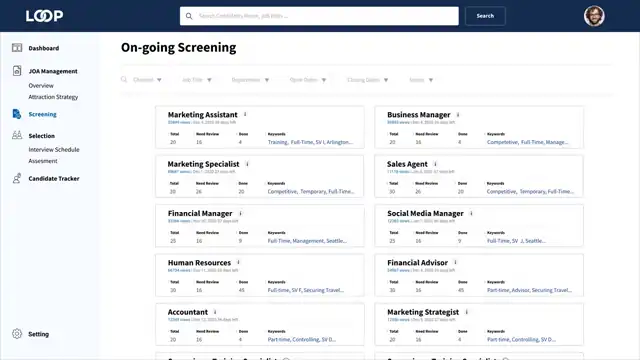640x360 pixels.
Task: Select Screening in the sidebar
Action: [x=42, y=114]
